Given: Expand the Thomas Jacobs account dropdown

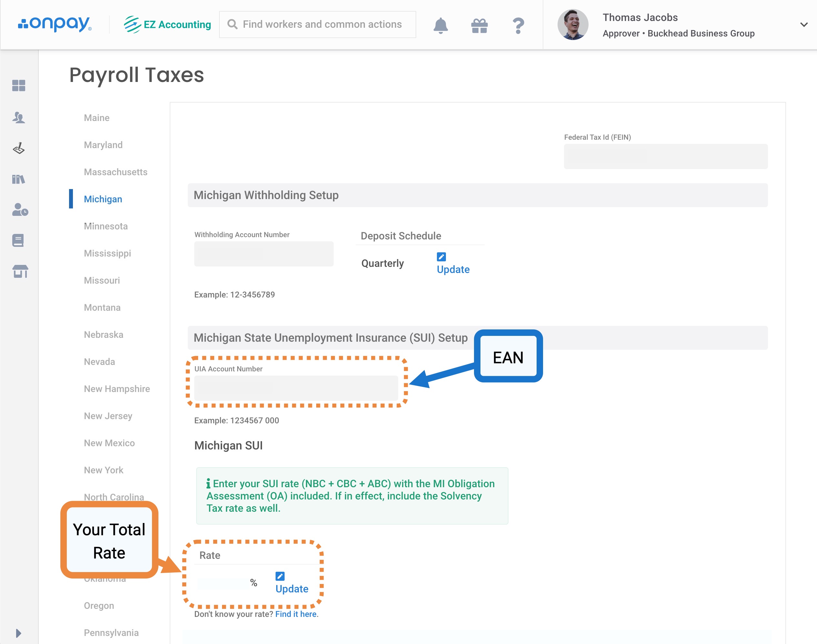Looking at the screenshot, I should (803, 25).
